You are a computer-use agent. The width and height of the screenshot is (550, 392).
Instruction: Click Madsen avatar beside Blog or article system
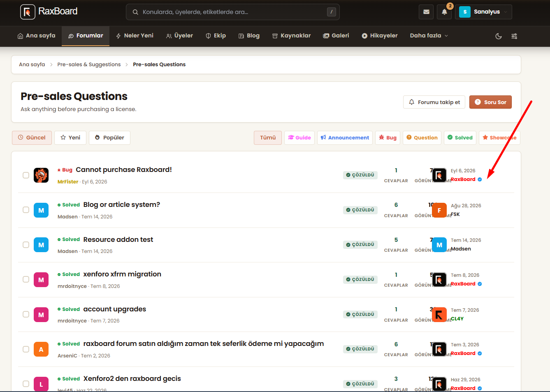coord(41,210)
